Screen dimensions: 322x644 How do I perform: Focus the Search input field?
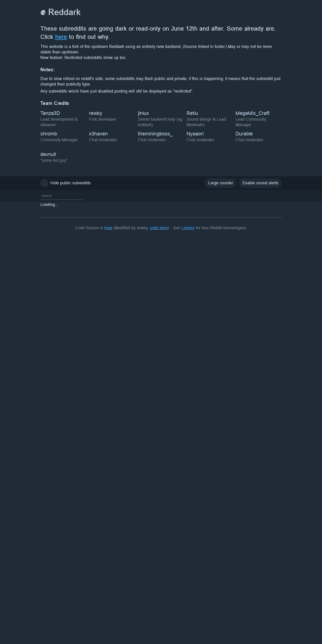point(61,196)
